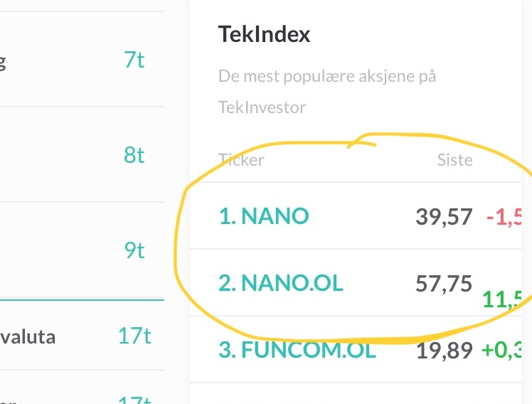Click the TekIndex heading
Image resolution: width=532 pixels, height=404 pixels.
264,34
